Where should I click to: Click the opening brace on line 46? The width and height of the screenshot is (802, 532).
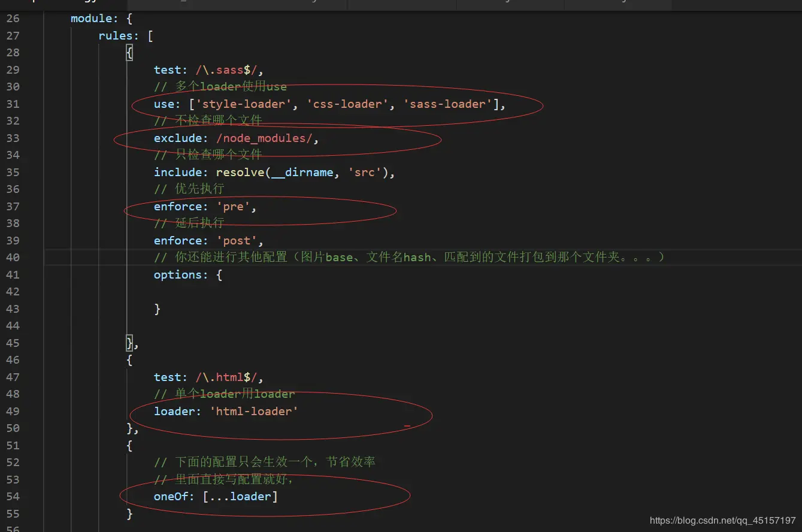pos(130,360)
